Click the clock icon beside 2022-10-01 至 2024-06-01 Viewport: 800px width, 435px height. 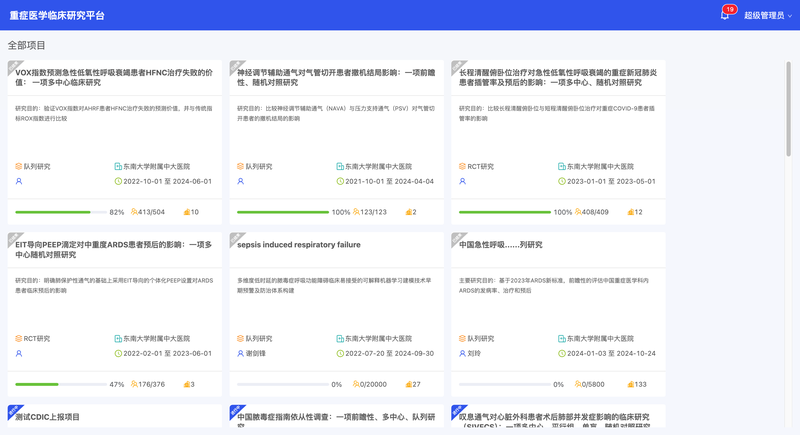(118, 181)
